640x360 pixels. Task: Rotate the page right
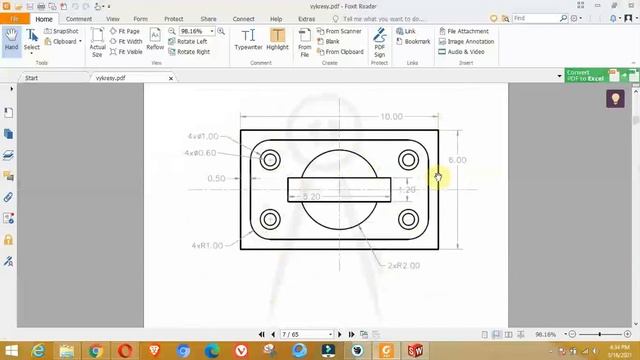pos(189,52)
